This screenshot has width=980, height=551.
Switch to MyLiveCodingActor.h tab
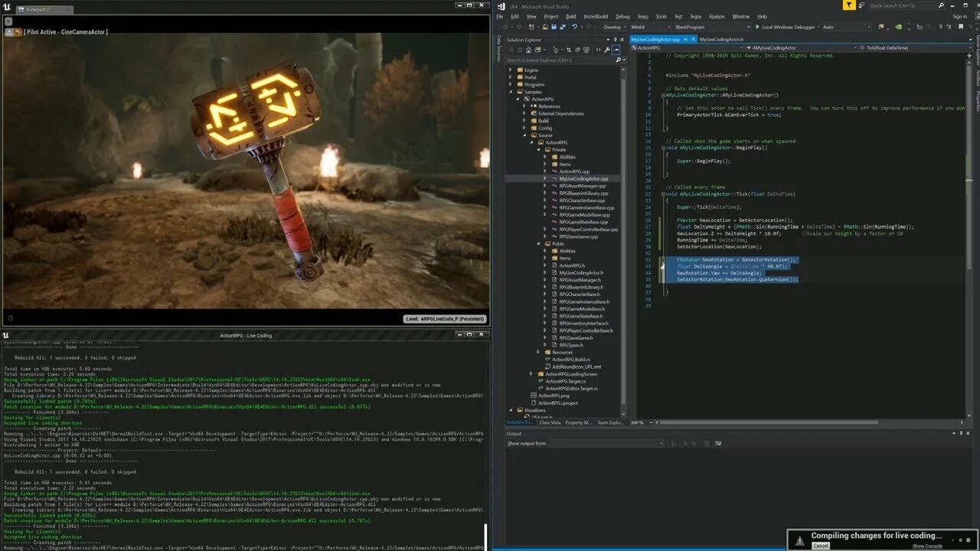coord(720,39)
